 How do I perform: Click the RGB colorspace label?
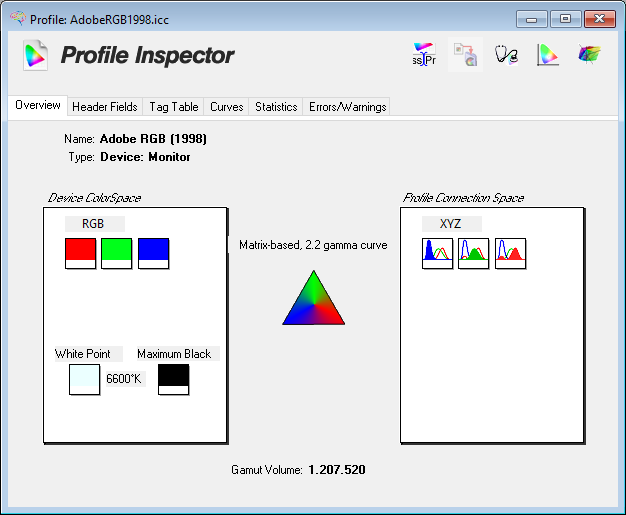point(95,224)
